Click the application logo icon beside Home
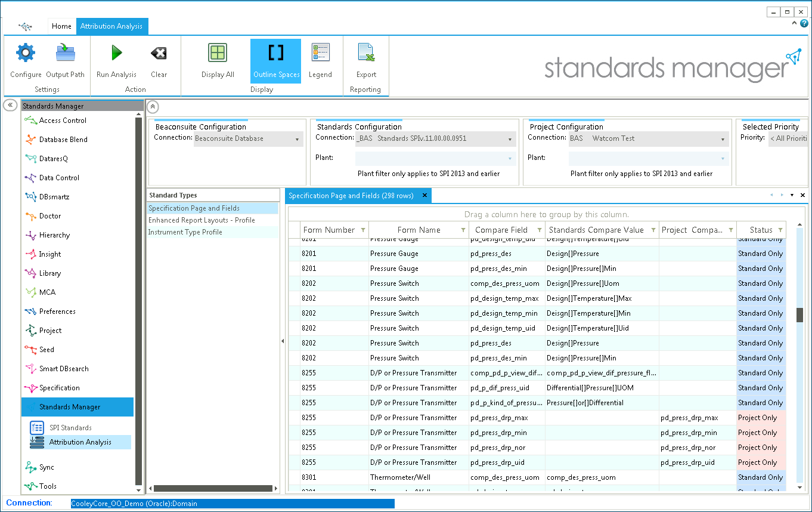The width and height of the screenshot is (812, 512). click(x=24, y=26)
